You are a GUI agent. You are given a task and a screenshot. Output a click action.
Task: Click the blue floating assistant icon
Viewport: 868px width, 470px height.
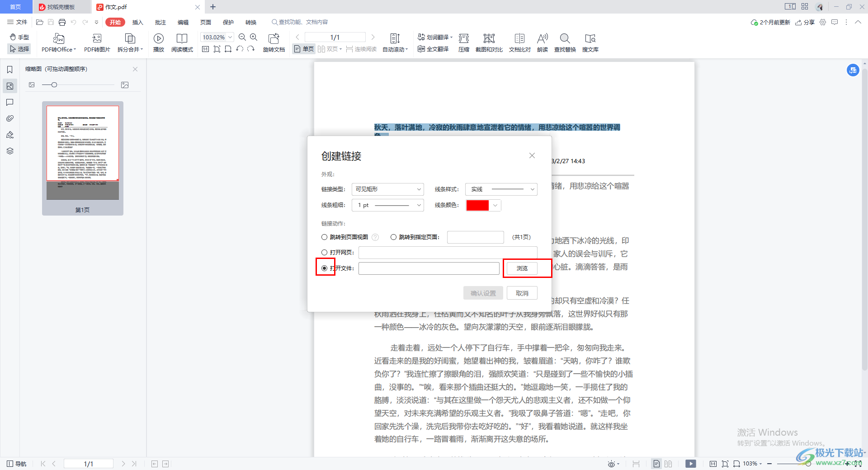point(853,70)
